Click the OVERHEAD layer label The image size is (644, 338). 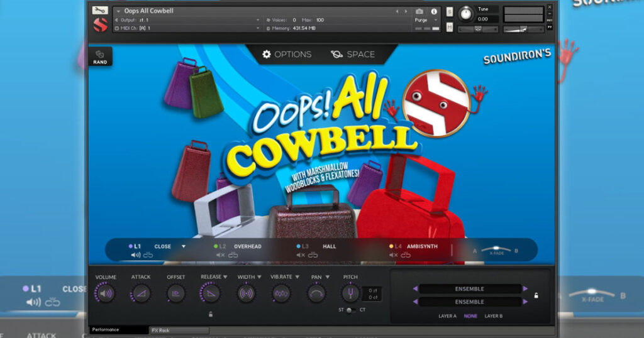pos(248,246)
